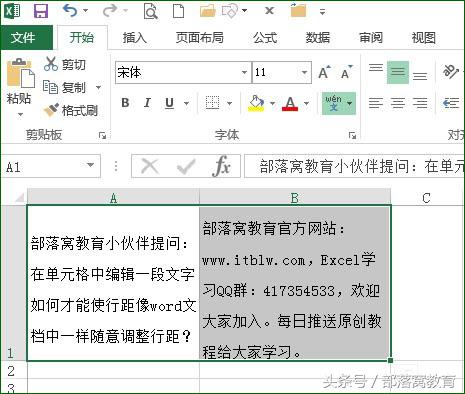Create new blank document icon
The width and height of the screenshot is (465, 394).
click(178, 11)
